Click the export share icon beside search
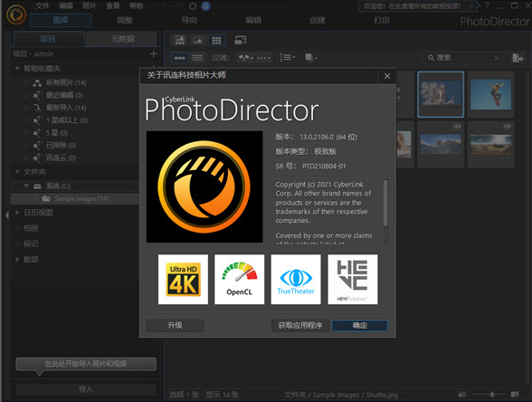The height and width of the screenshot is (402, 532). pyautogui.click(x=518, y=58)
